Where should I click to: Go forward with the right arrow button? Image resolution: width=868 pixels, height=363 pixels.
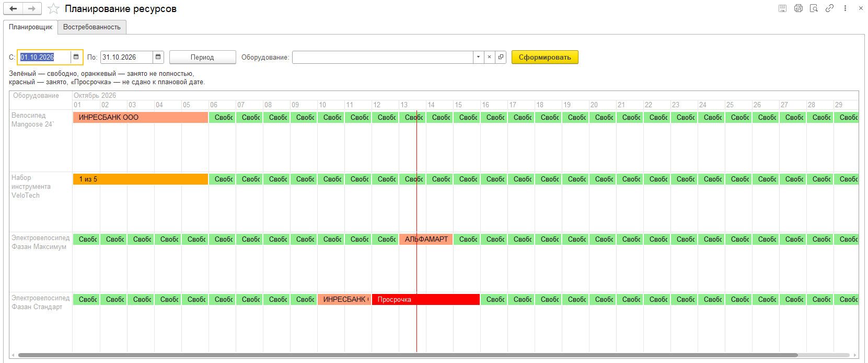click(32, 9)
